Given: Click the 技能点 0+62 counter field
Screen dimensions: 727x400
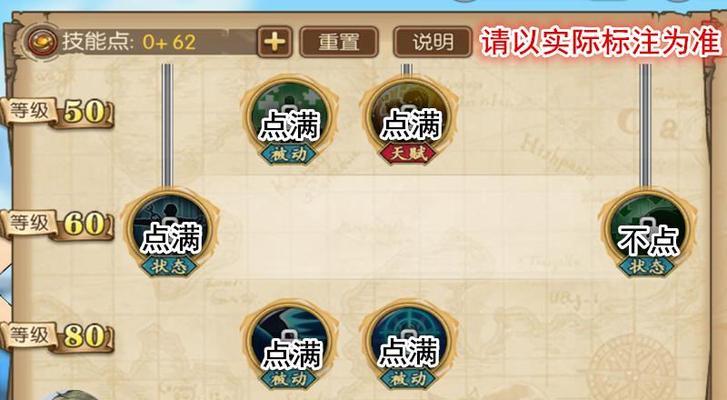Looking at the screenshot, I should click(x=139, y=42).
